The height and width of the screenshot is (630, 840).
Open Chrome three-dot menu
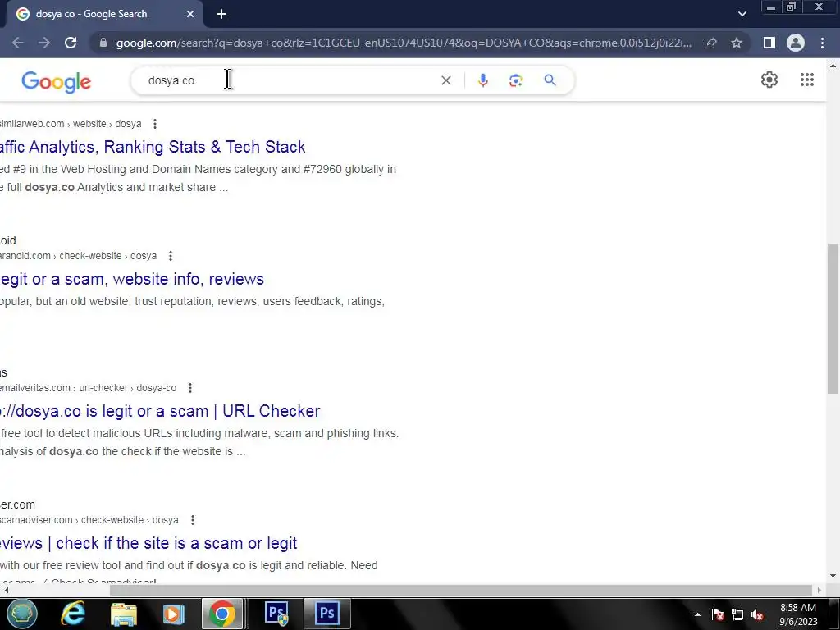click(822, 43)
